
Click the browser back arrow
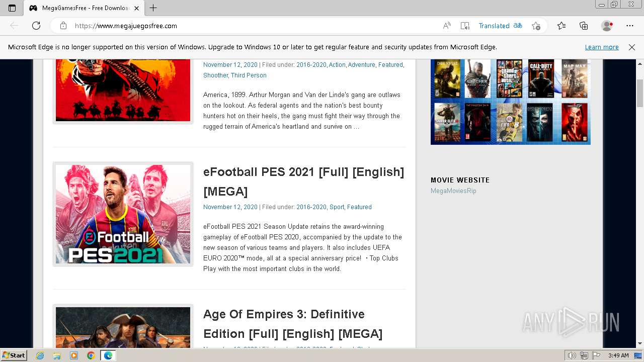(14, 26)
